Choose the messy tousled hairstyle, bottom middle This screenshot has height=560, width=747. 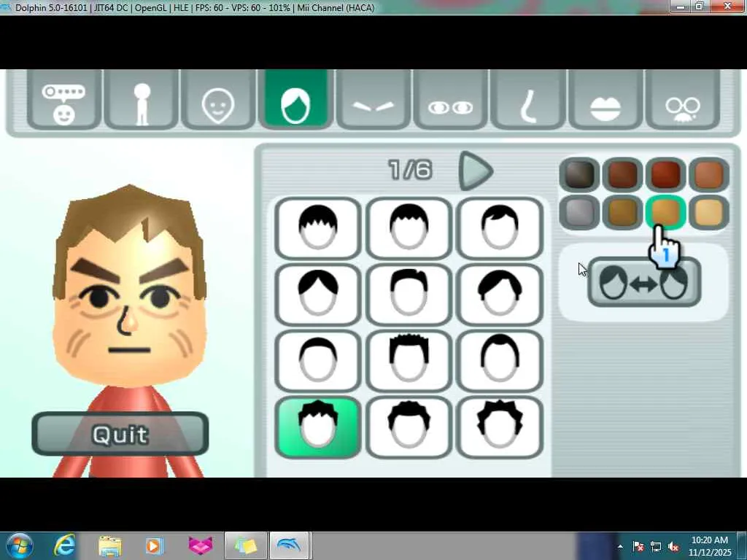coord(409,427)
